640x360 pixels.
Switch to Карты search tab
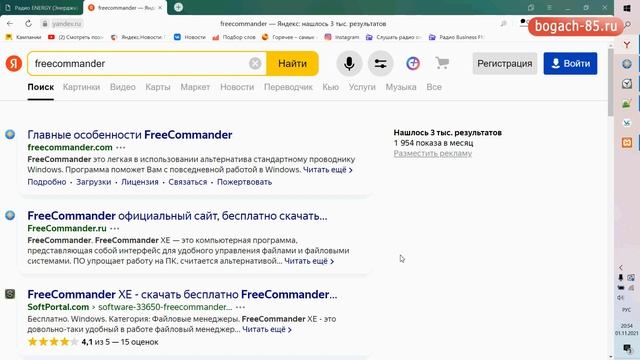pyautogui.click(x=158, y=87)
